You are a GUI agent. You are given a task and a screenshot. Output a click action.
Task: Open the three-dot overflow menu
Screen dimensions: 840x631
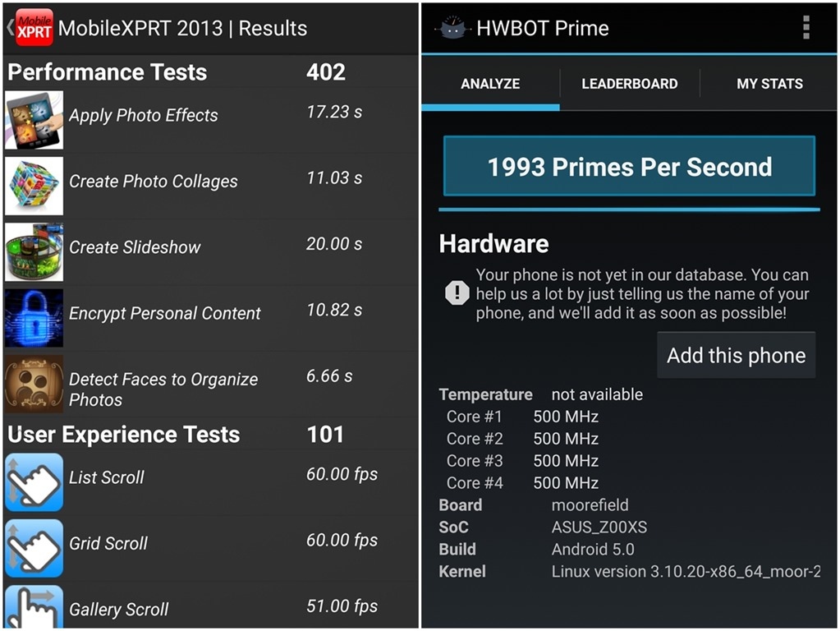pos(806,27)
